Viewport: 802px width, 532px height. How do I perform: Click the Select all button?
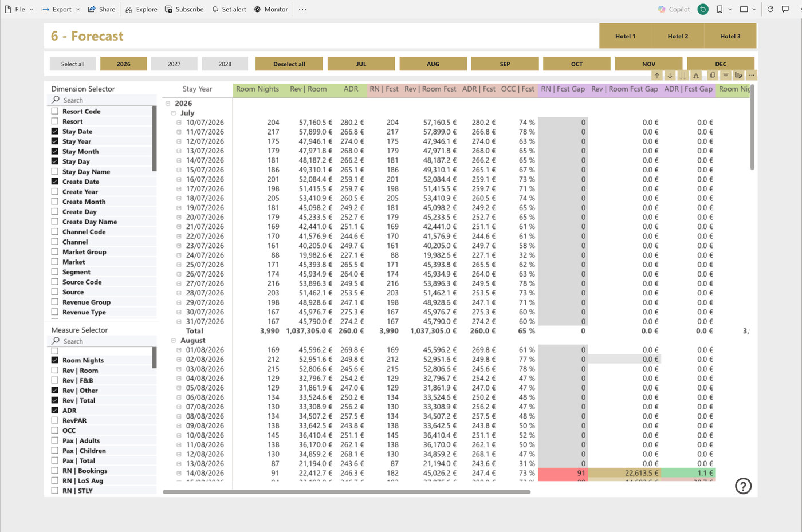pos(73,64)
